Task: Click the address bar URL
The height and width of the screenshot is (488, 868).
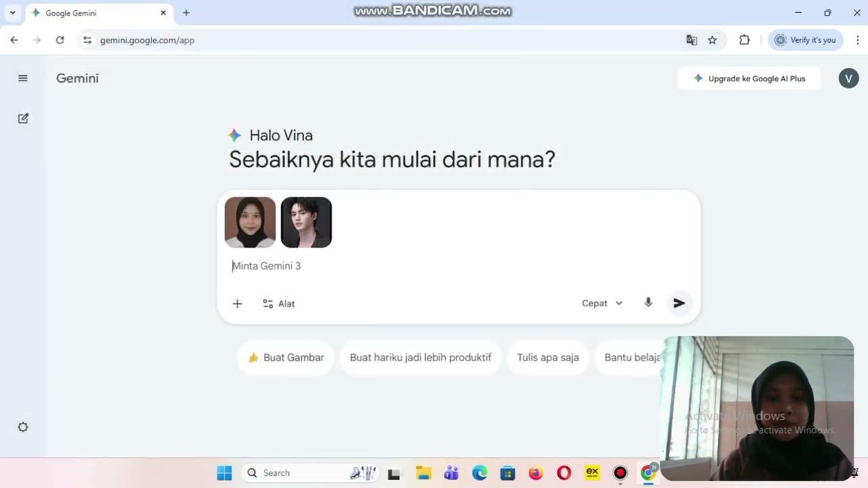Action: [x=147, y=40]
